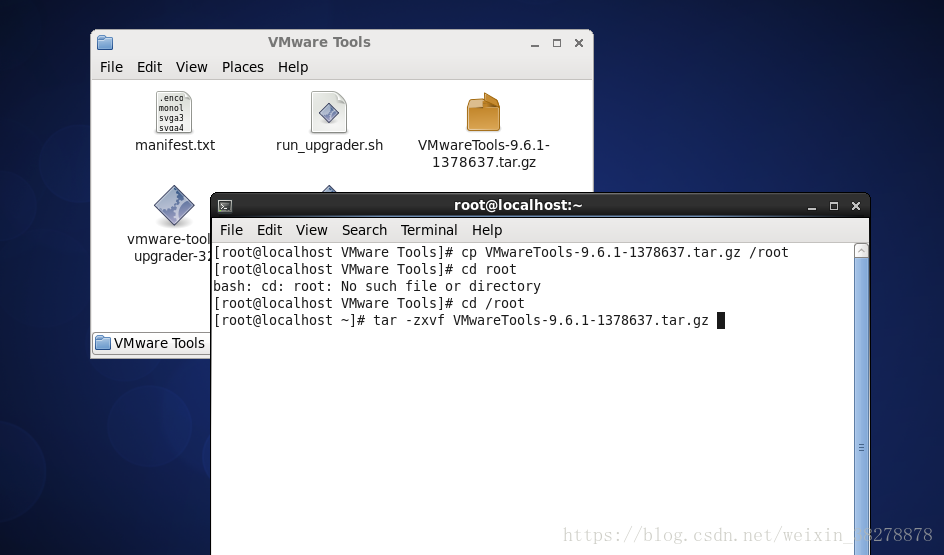This screenshot has height=555, width=944.
Task: Select the manifest.txt file icon
Action: 174,112
